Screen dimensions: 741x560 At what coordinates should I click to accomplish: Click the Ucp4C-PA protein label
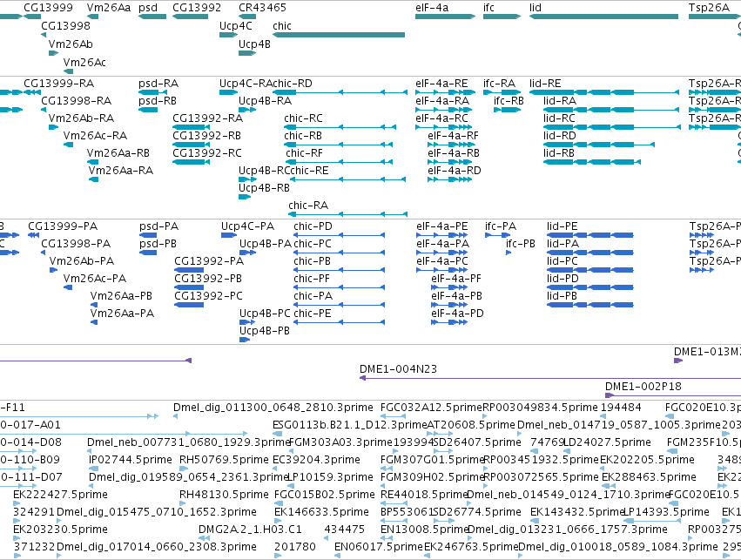click(247, 226)
